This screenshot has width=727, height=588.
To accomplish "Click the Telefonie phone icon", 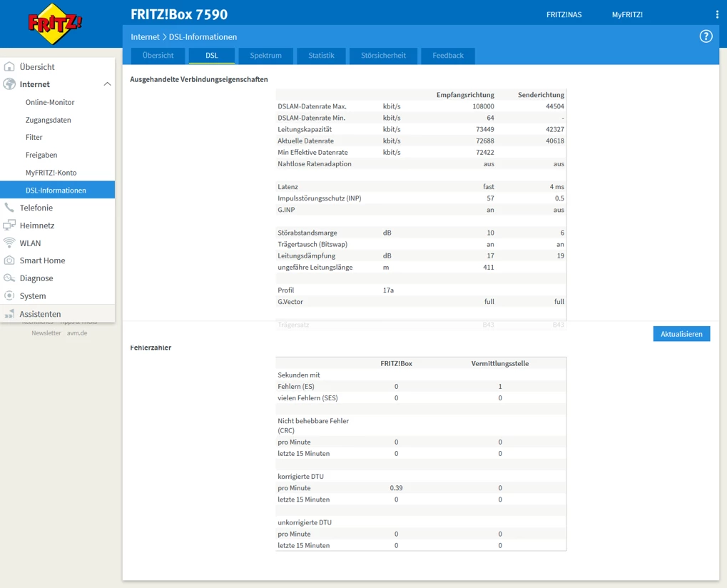I will point(9,207).
